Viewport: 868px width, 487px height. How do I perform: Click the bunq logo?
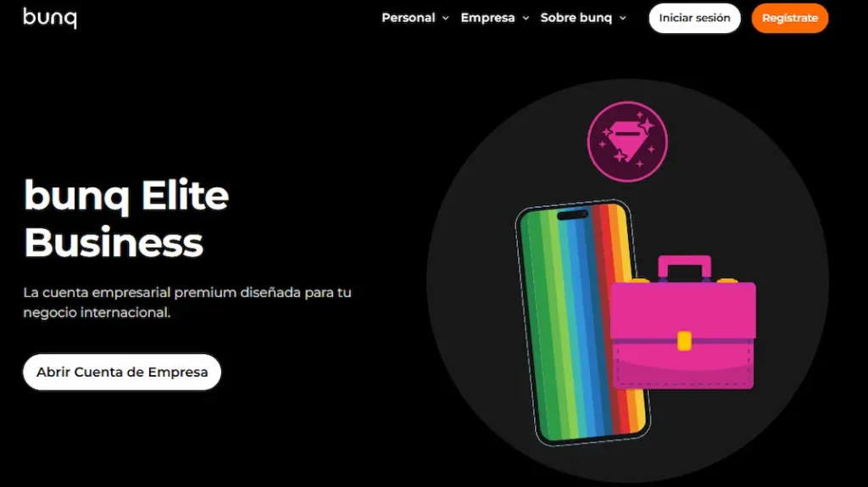click(50, 18)
